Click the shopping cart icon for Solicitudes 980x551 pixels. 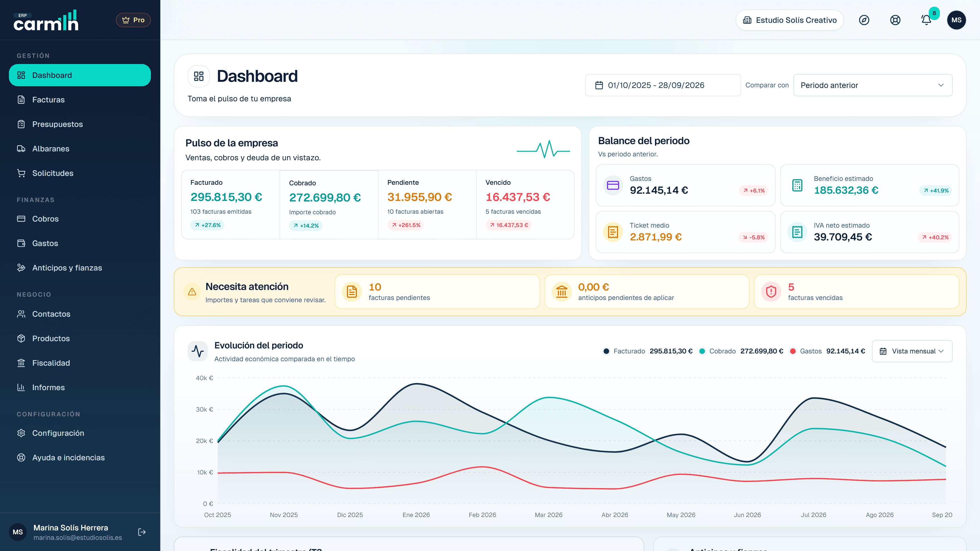click(21, 173)
